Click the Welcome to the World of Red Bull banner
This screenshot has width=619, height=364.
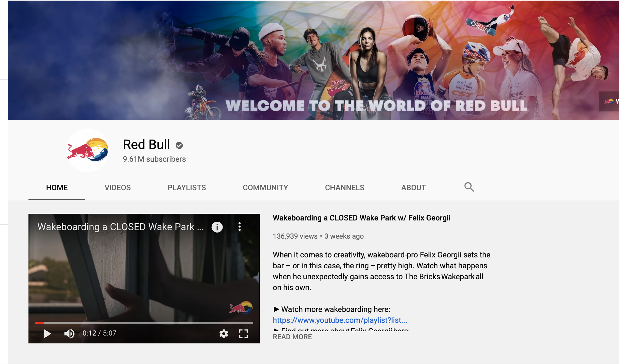pyautogui.click(x=313, y=60)
